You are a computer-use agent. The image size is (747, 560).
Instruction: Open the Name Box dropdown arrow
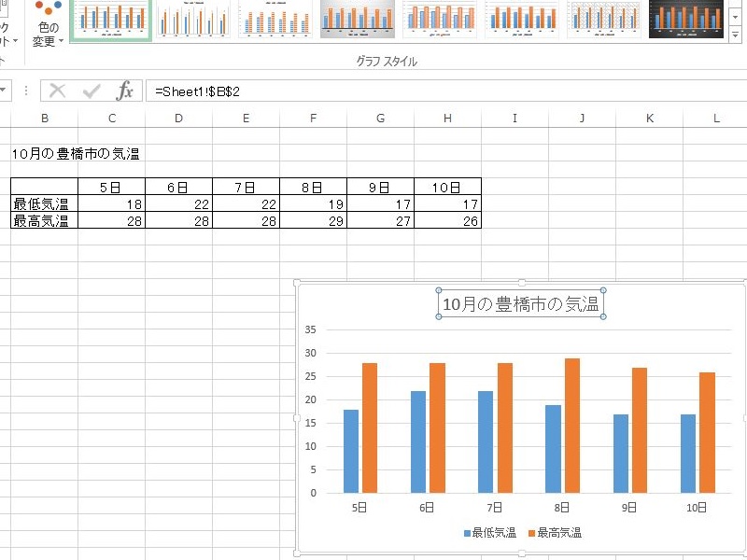pyautogui.click(x=4, y=91)
